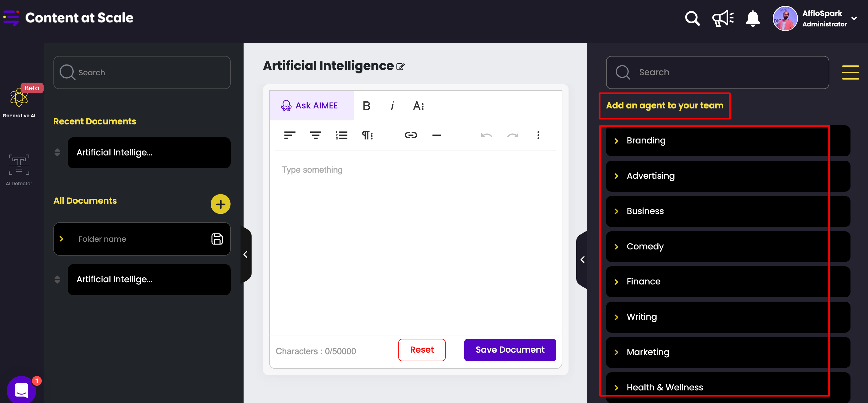Click the Bold formatting icon
This screenshot has height=403, width=868.
pos(366,106)
